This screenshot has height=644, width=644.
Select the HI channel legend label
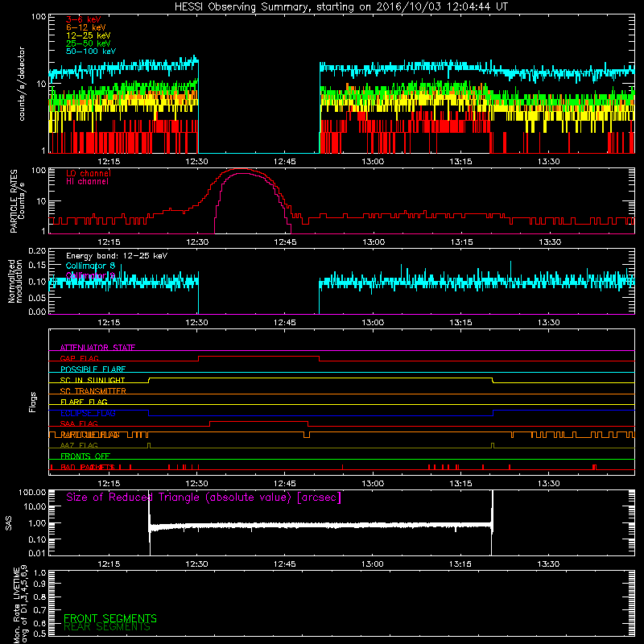click(87, 182)
